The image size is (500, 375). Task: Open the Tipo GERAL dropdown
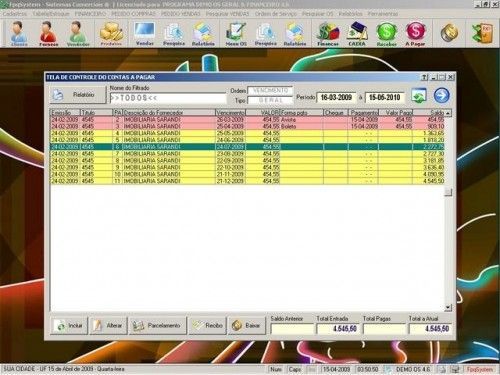click(x=270, y=100)
